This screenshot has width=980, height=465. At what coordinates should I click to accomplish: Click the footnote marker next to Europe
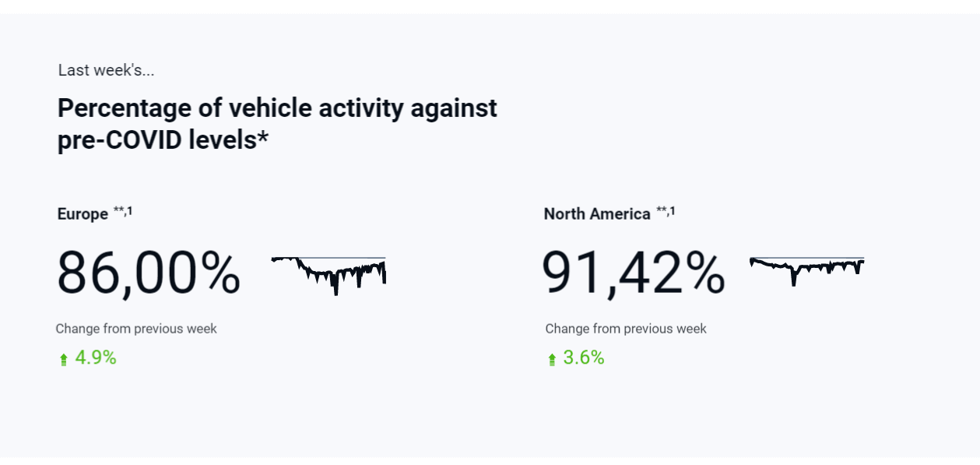click(x=123, y=211)
